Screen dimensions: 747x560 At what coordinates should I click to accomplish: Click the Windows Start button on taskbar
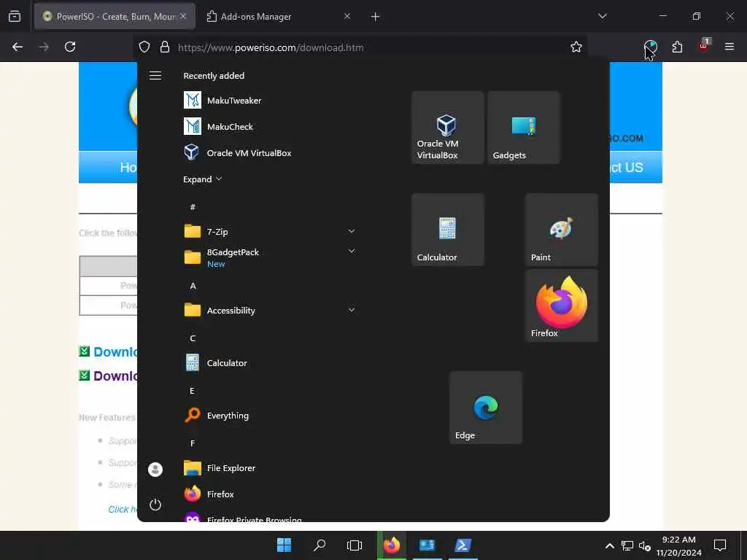pos(285,545)
